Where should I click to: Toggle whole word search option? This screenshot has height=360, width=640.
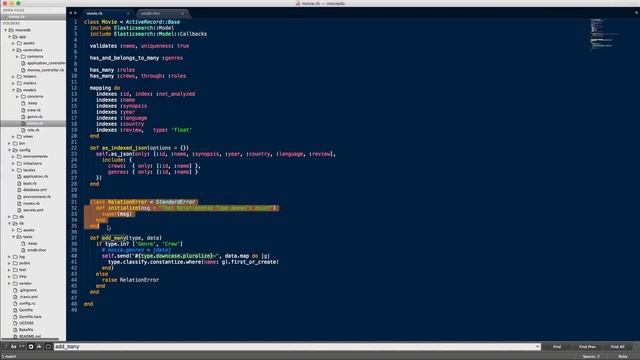(22, 347)
